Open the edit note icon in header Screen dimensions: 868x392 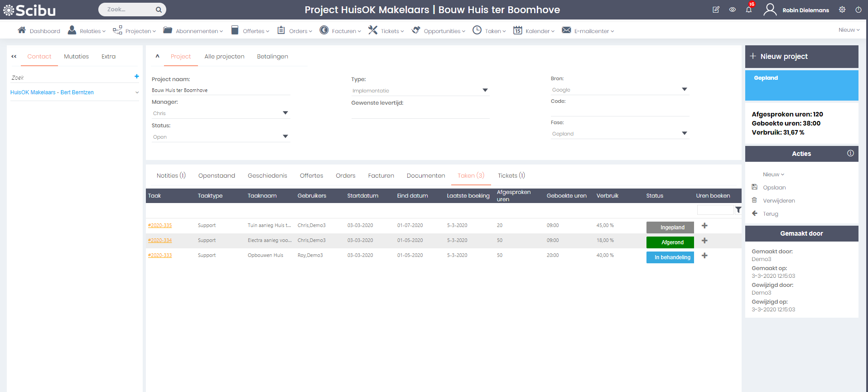point(716,10)
